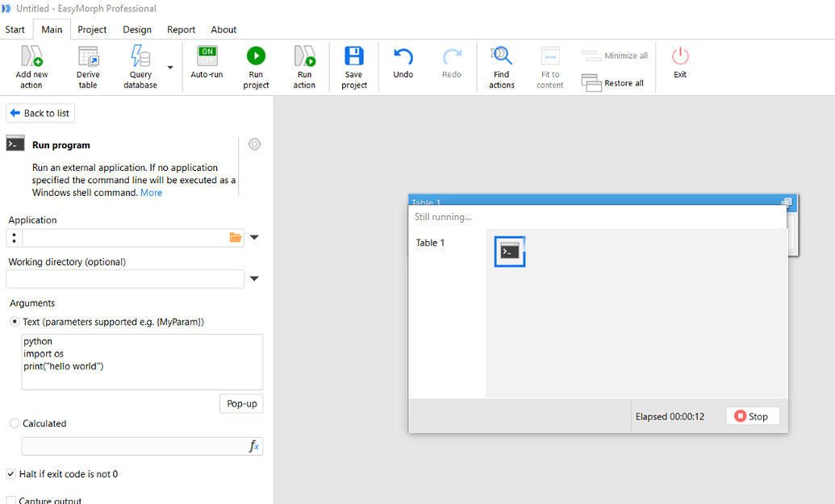Click the Redo arrow
The image size is (835, 504).
(452, 56)
